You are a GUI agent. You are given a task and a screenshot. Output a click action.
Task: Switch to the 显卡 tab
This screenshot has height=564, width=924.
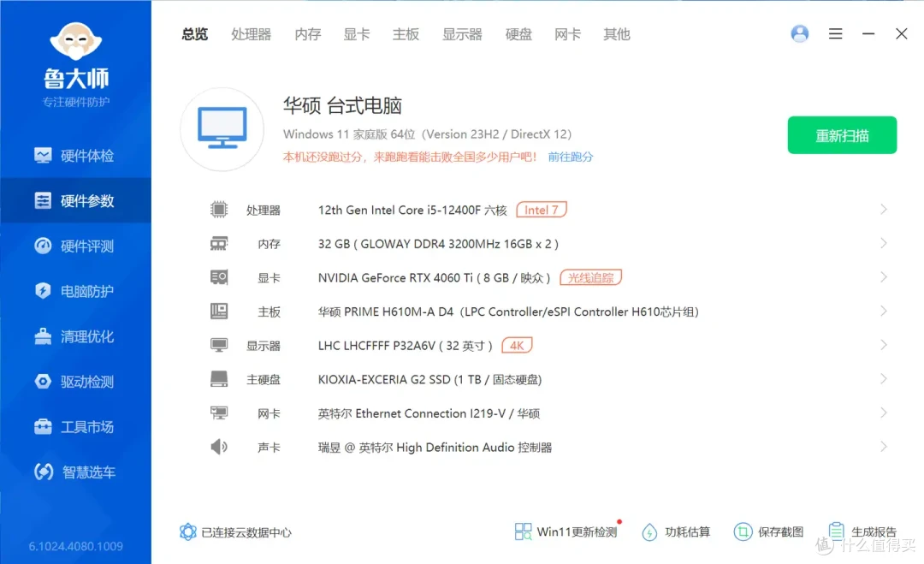tap(357, 34)
